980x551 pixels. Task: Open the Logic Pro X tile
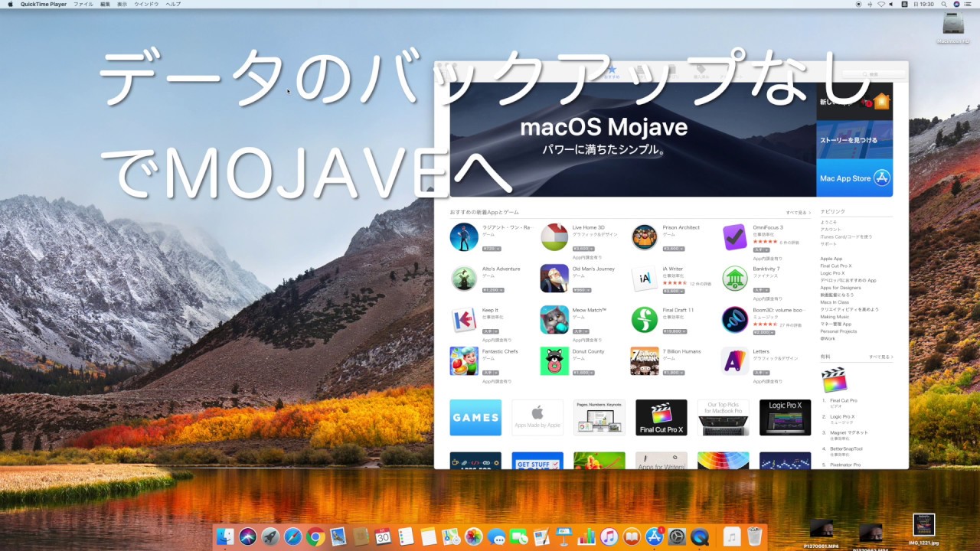(x=785, y=417)
